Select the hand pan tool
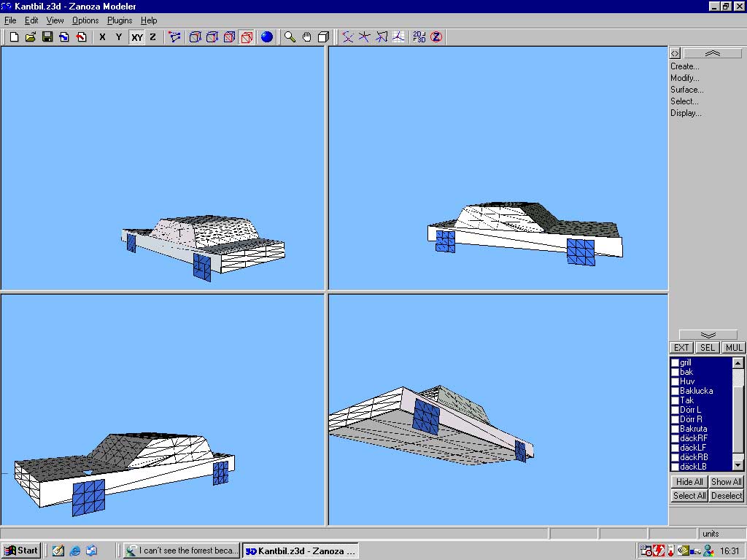747x560 pixels. (306, 37)
